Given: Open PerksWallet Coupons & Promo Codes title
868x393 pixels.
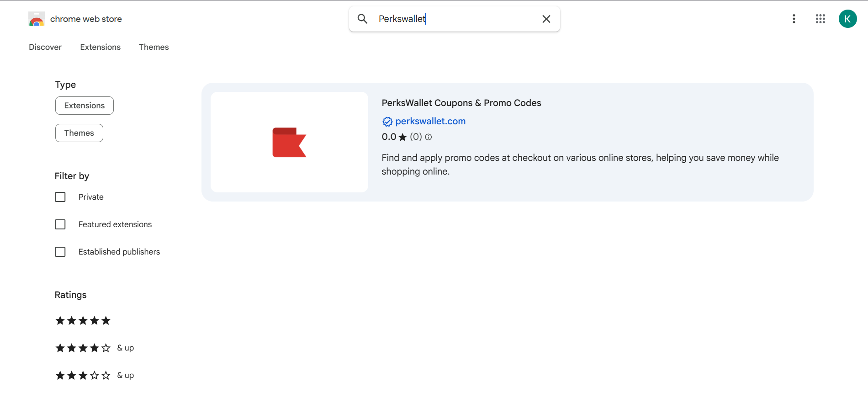Looking at the screenshot, I should 461,103.
